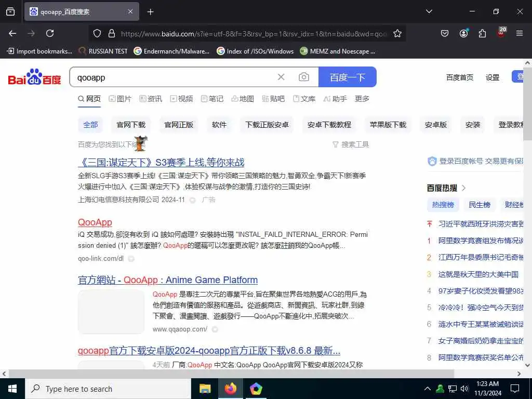The image size is (532, 399).
Task: Select 下载正版安卓 filter chip
Action: (x=267, y=125)
